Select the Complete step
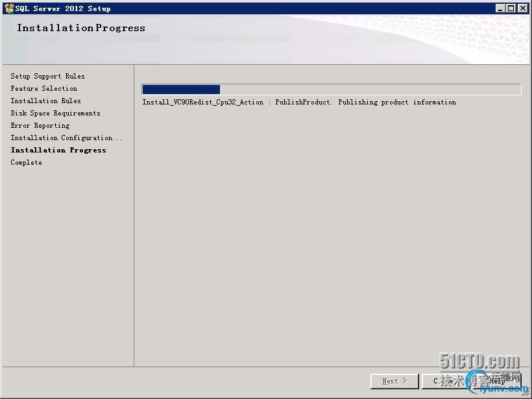Screen dimensions: 532x399 [26, 162]
